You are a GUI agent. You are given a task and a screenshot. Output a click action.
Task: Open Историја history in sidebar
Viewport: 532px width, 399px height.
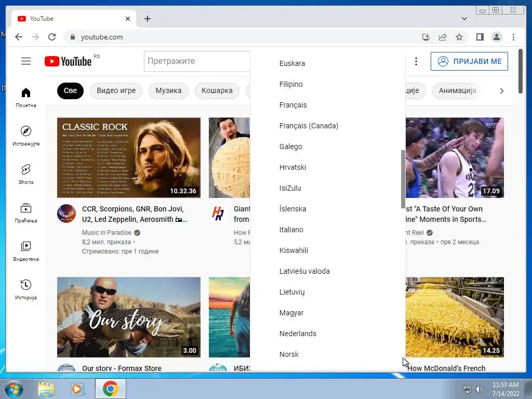26,289
